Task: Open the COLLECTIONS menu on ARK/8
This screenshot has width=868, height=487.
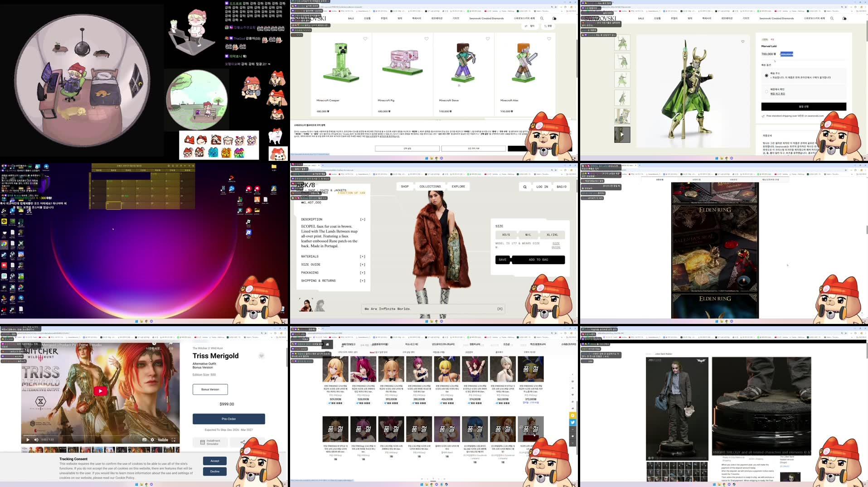Action: [x=431, y=187]
